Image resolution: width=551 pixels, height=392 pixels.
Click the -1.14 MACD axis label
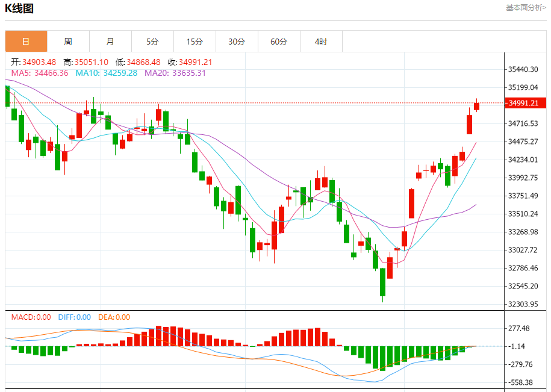coord(517,347)
